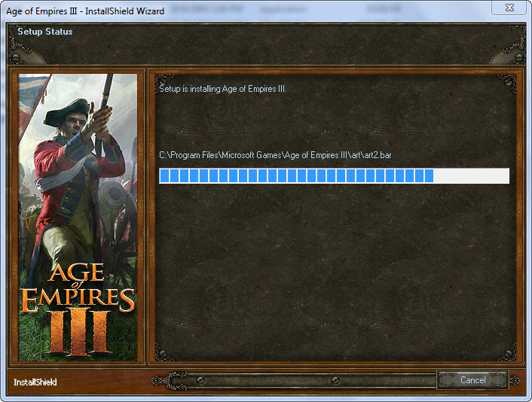The width and height of the screenshot is (532, 402).
Task: Click the InstallShield label at the bottom
Action: pyautogui.click(x=35, y=382)
